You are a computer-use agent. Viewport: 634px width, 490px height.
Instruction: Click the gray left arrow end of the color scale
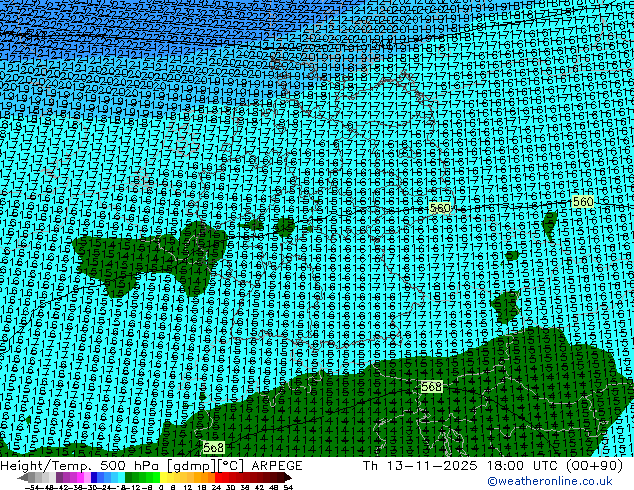point(23,477)
